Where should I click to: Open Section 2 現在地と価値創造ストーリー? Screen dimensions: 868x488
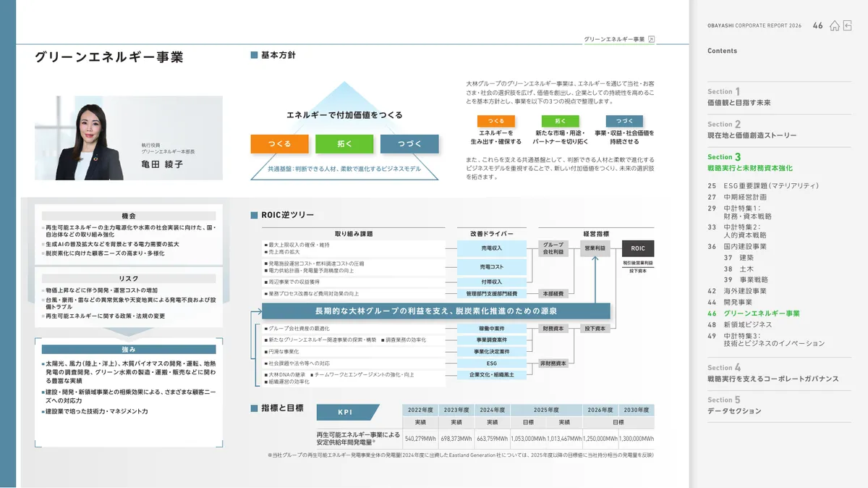[752, 130]
